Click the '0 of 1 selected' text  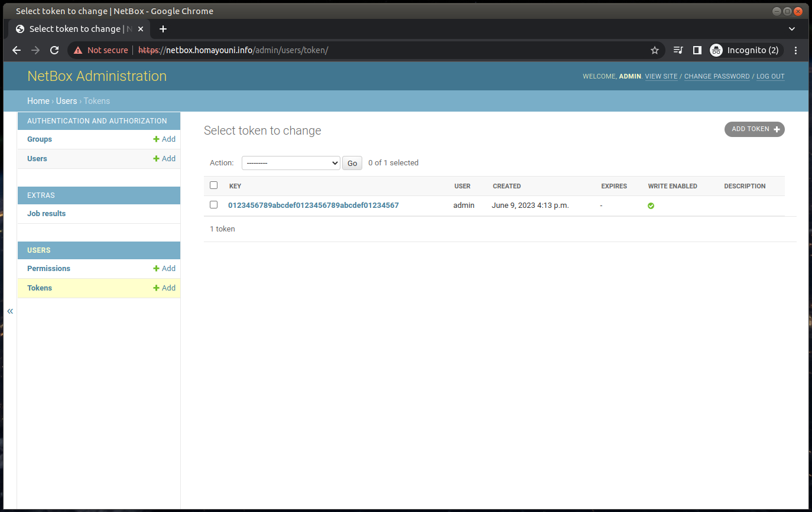tap(393, 163)
